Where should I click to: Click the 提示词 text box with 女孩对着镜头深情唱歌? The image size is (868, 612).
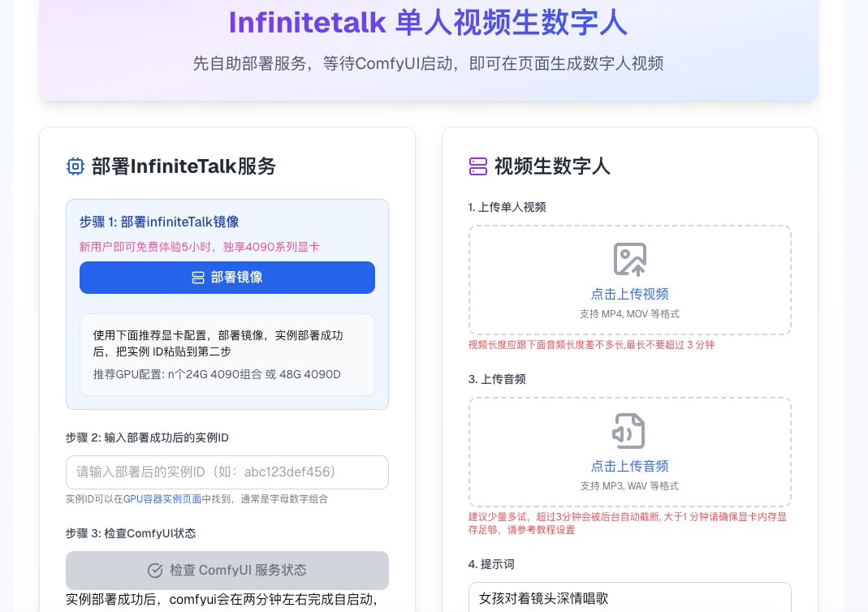click(x=629, y=598)
